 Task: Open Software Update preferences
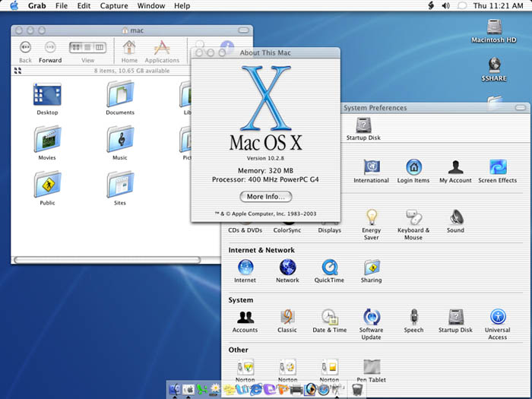pyautogui.click(x=371, y=325)
